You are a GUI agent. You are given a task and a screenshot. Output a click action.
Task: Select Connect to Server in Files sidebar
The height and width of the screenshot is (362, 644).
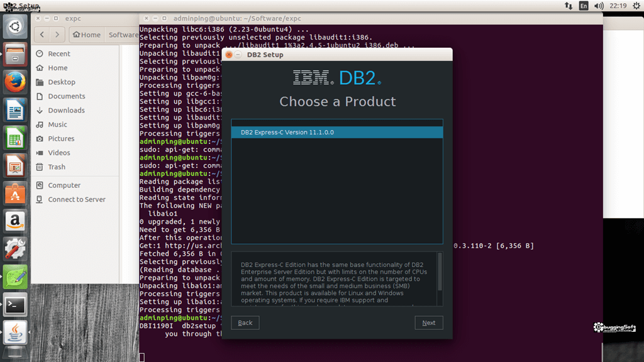(75, 199)
